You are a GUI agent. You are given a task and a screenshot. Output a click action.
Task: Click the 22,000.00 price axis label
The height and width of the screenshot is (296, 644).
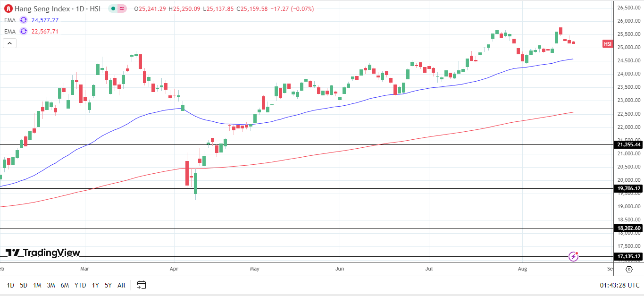point(629,127)
